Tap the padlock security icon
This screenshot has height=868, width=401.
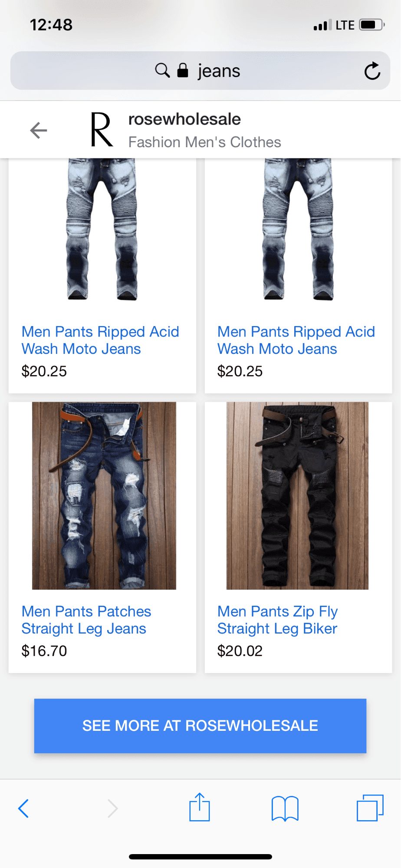coord(183,70)
